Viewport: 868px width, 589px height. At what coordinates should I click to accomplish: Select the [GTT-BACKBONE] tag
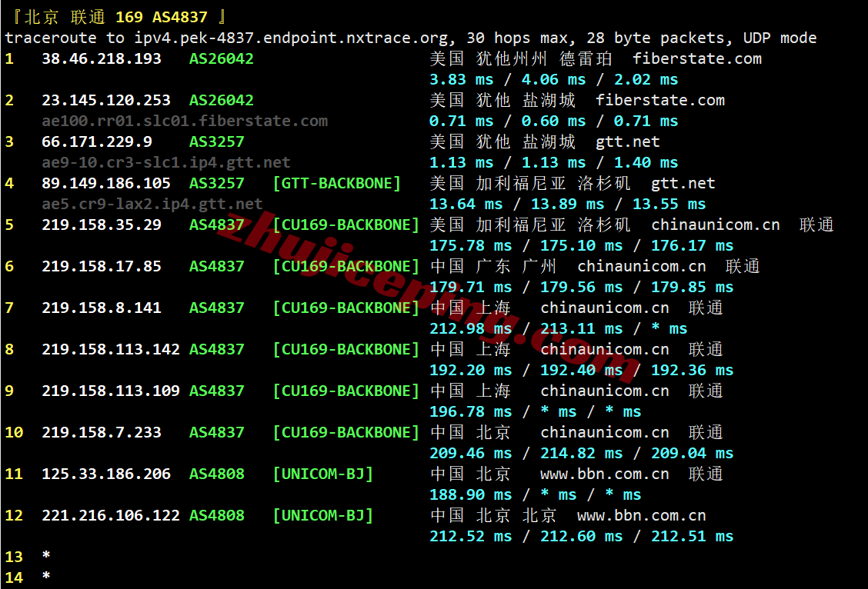[x=336, y=183]
